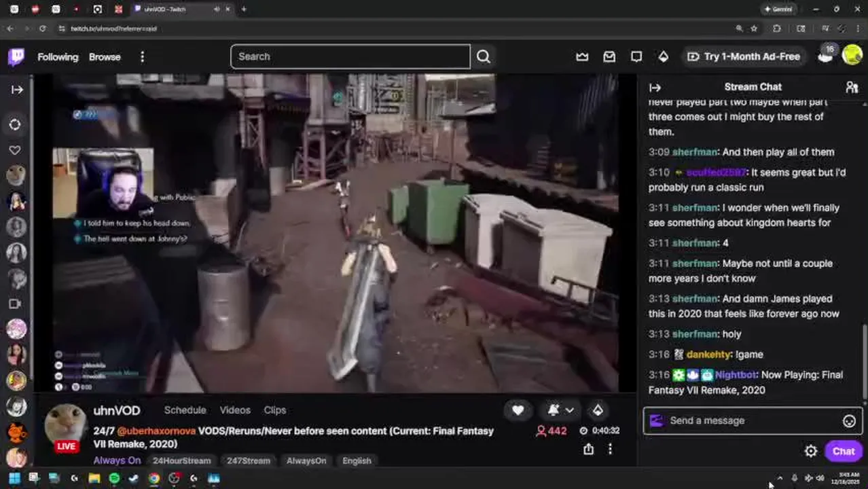The height and width of the screenshot is (489, 868).
Task: Open the browser extensions puzzle icon
Action: click(x=776, y=29)
